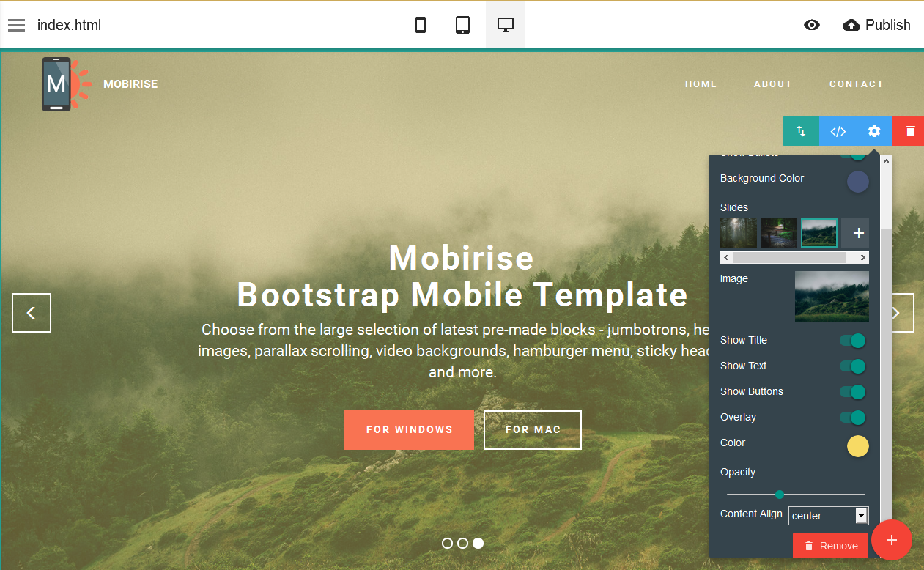Click the block move arrows icon
The height and width of the screenshot is (570, 924).
tap(801, 131)
